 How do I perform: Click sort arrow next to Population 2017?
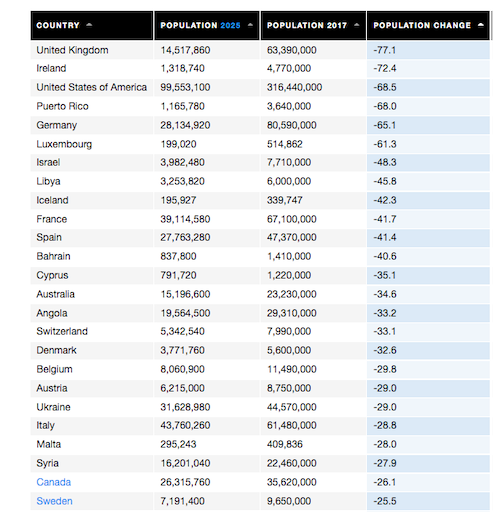pyautogui.click(x=357, y=25)
